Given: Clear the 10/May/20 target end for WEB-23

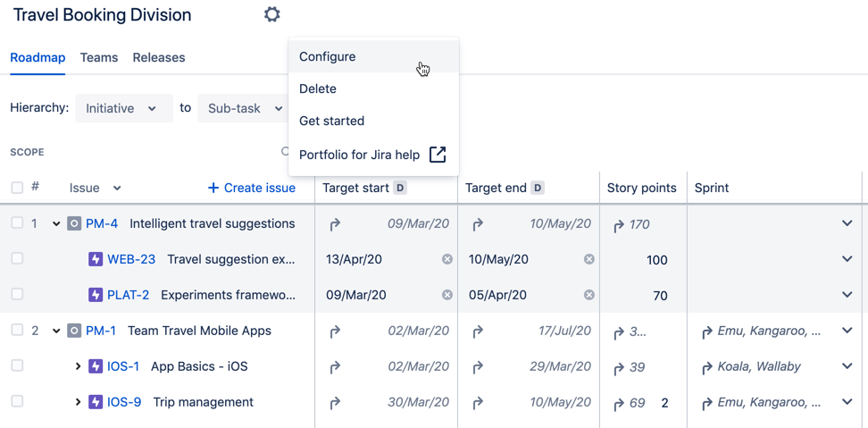Looking at the screenshot, I should [x=589, y=259].
